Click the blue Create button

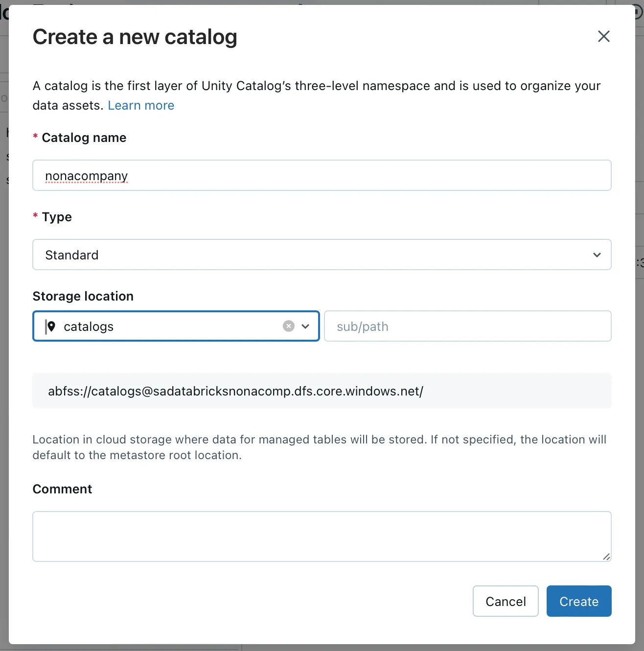(578, 601)
